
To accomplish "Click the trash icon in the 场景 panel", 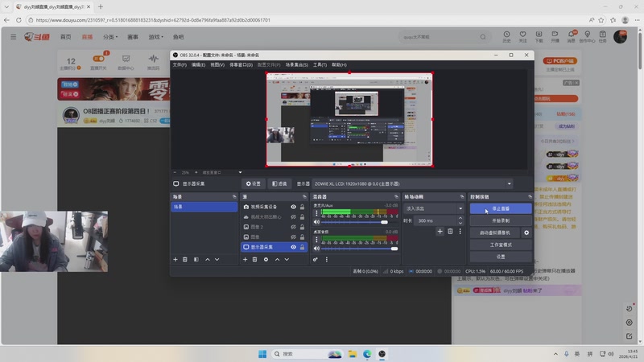I will click(185, 259).
